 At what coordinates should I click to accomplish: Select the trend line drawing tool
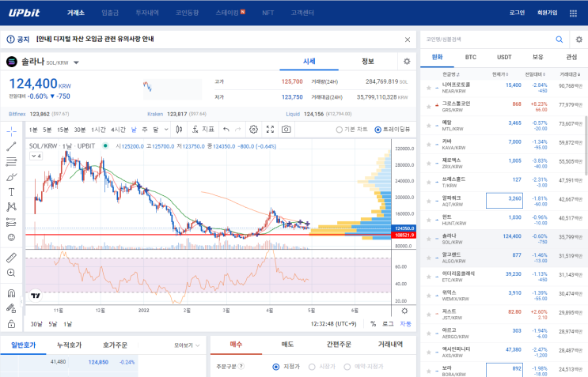pyautogui.click(x=11, y=146)
